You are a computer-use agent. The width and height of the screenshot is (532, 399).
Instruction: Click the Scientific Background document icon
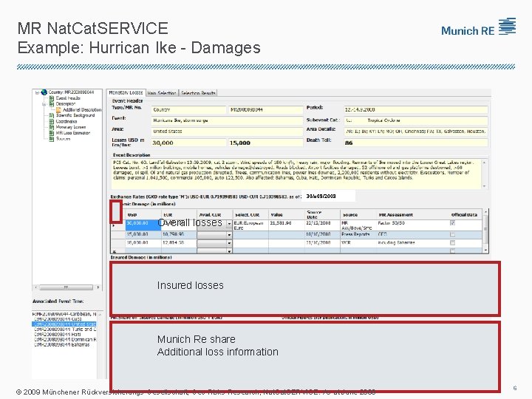point(52,115)
